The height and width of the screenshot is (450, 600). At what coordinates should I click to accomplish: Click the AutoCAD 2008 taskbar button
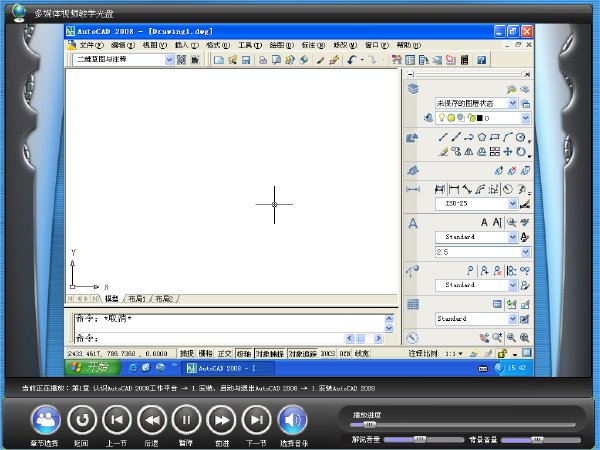[x=227, y=368]
